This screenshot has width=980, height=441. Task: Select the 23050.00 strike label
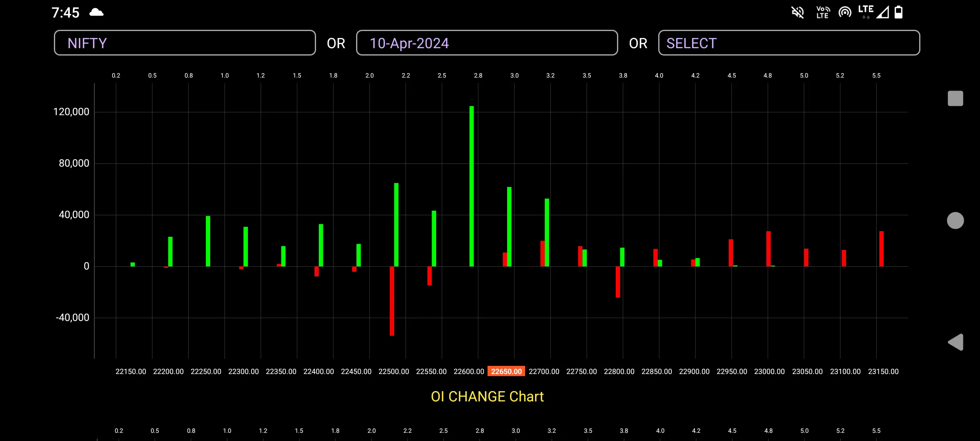click(x=807, y=372)
